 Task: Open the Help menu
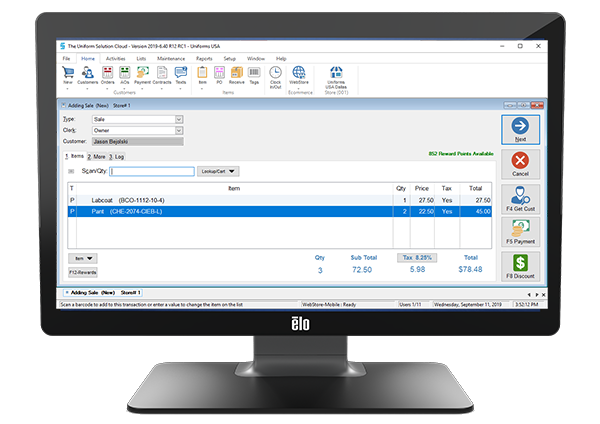coord(281,59)
